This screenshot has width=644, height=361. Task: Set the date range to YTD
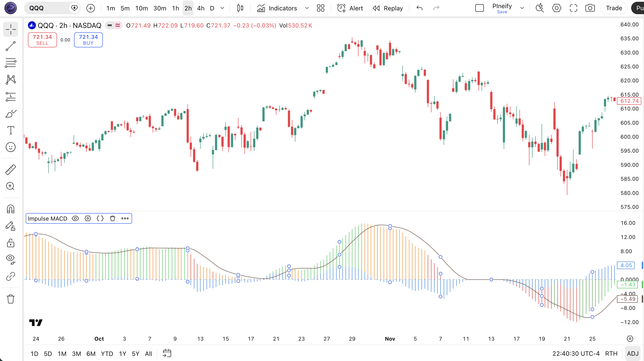click(107, 354)
